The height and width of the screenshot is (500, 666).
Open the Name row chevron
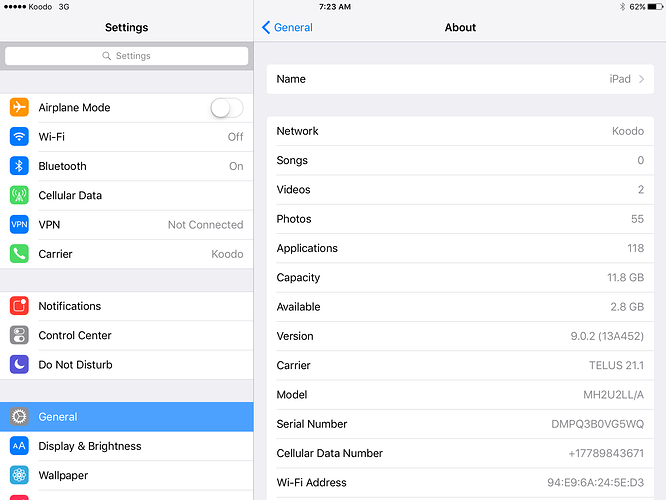(x=641, y=79)
